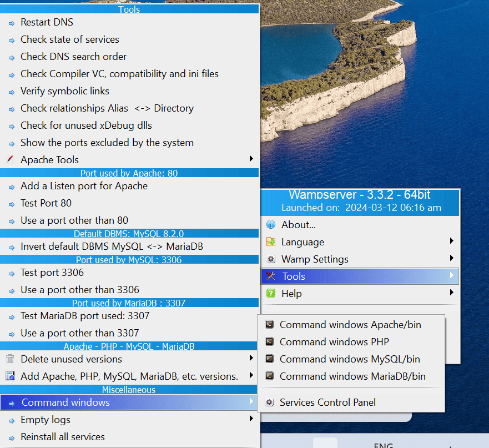The image size is (489, 448).
Task: Click the icon beside Add Apache, PHP, MySQL versions
Action: (9, 376)
